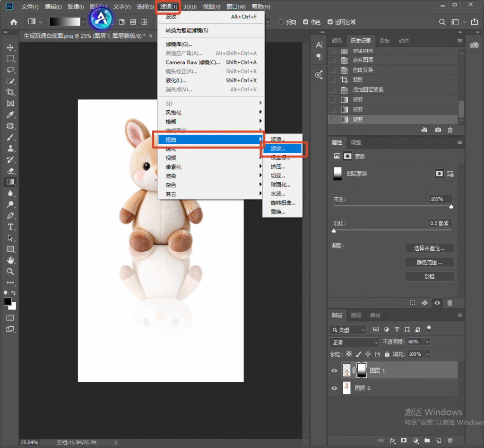Click the foreground color swatch
The image size is (484, 448).
(8, 301)
